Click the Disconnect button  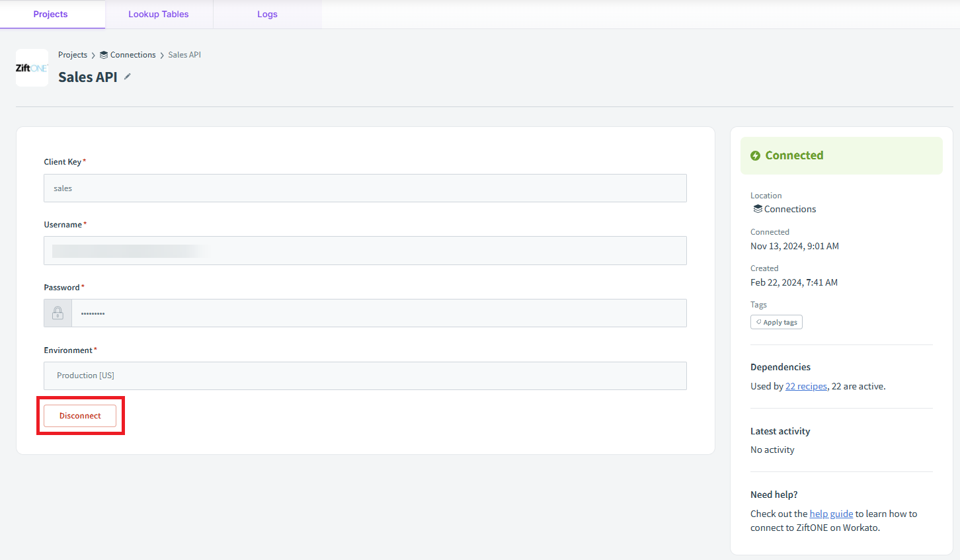pos(80,416)
